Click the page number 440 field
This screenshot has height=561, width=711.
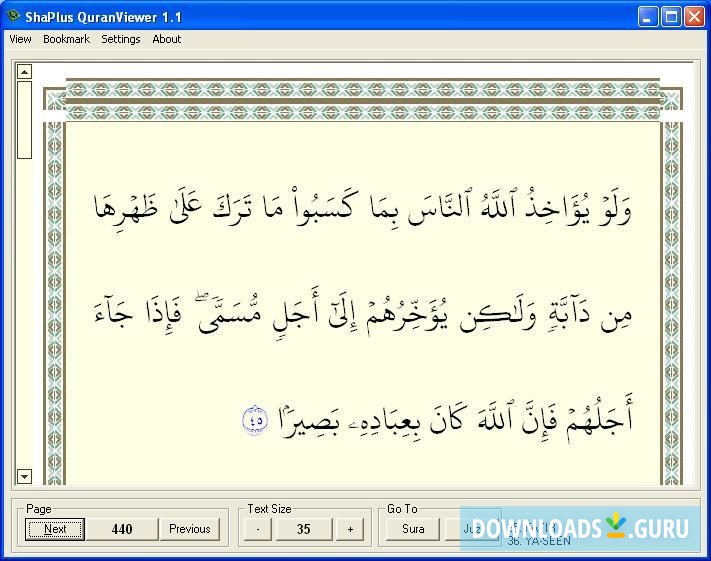(122, 529)
